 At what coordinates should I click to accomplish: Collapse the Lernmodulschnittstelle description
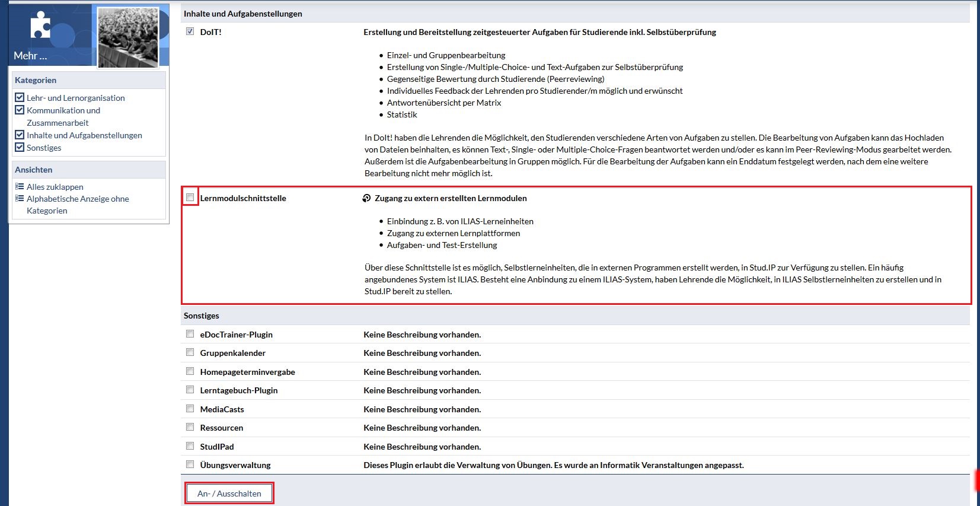pyautogui.click(x=243, y=198)
